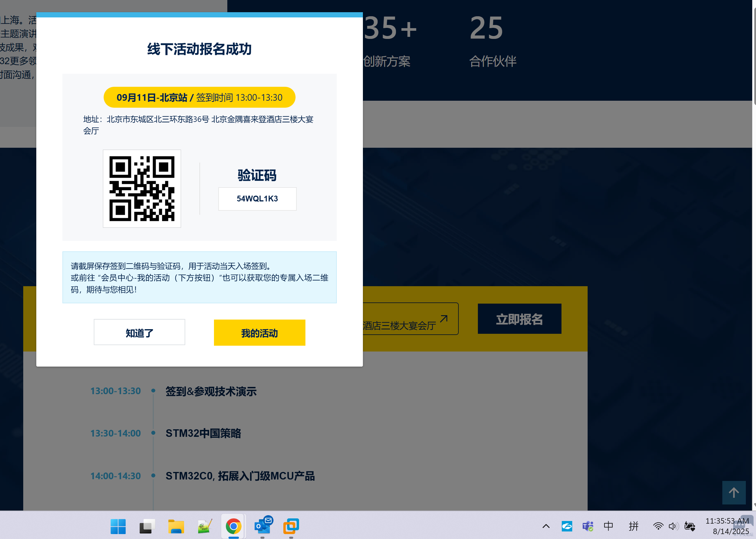Viewport: 756px width, 539px height.
Task: Switch the 中 input language indicator
Action: point(608,526)
